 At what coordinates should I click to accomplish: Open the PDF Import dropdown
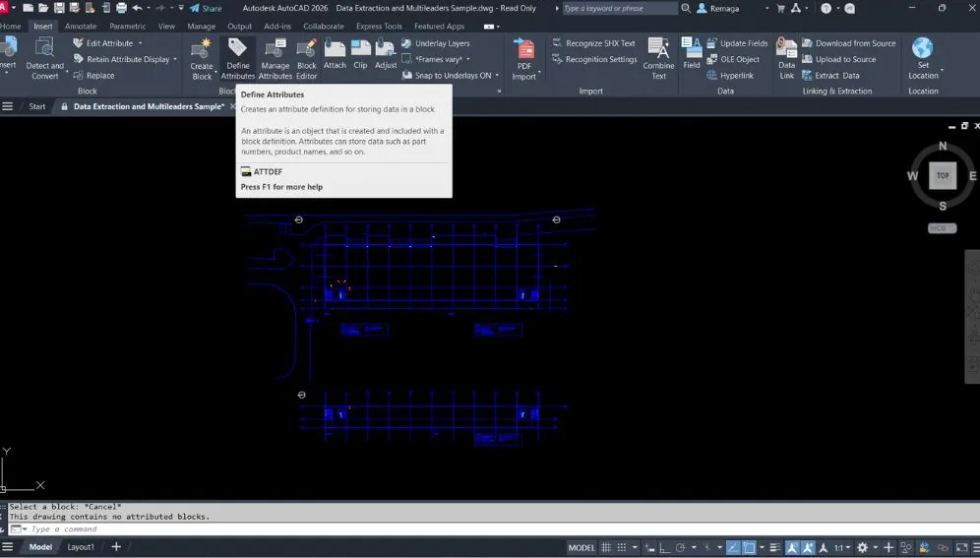tap(524, 76)
